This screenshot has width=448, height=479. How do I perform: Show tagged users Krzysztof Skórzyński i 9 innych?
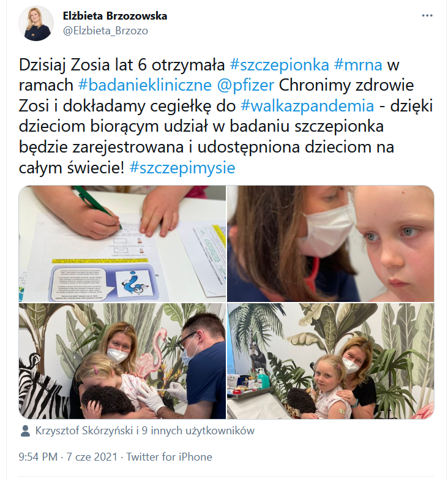tap(145, 431)
